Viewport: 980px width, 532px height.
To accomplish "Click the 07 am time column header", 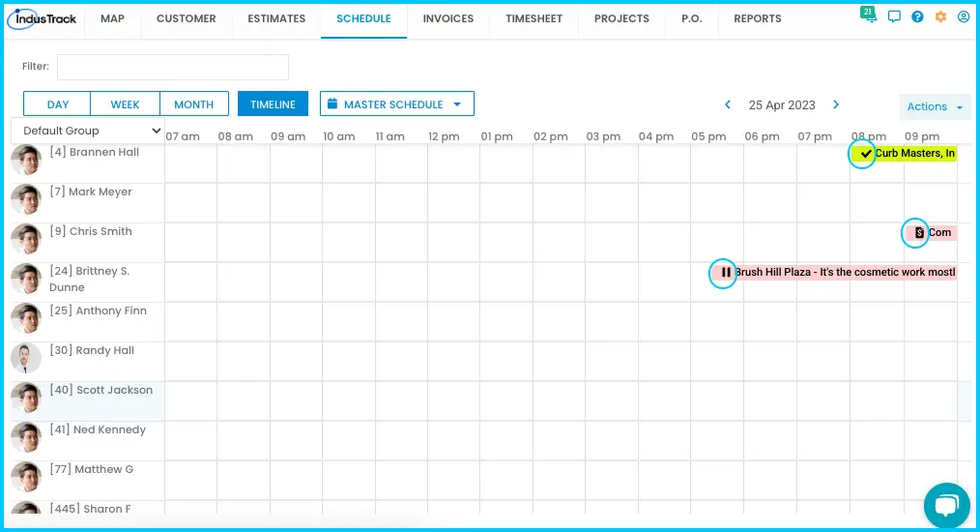I will click(x=183, y=136).
